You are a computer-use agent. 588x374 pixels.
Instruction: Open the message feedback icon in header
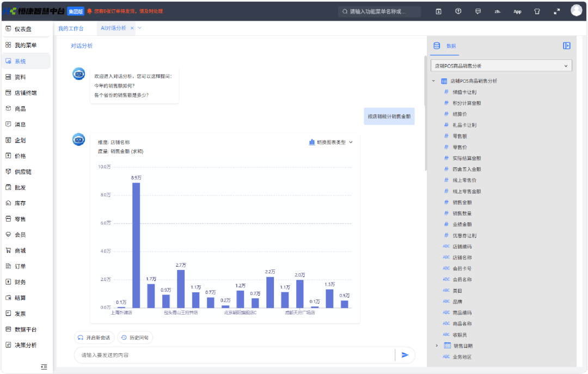click(478, 11)
